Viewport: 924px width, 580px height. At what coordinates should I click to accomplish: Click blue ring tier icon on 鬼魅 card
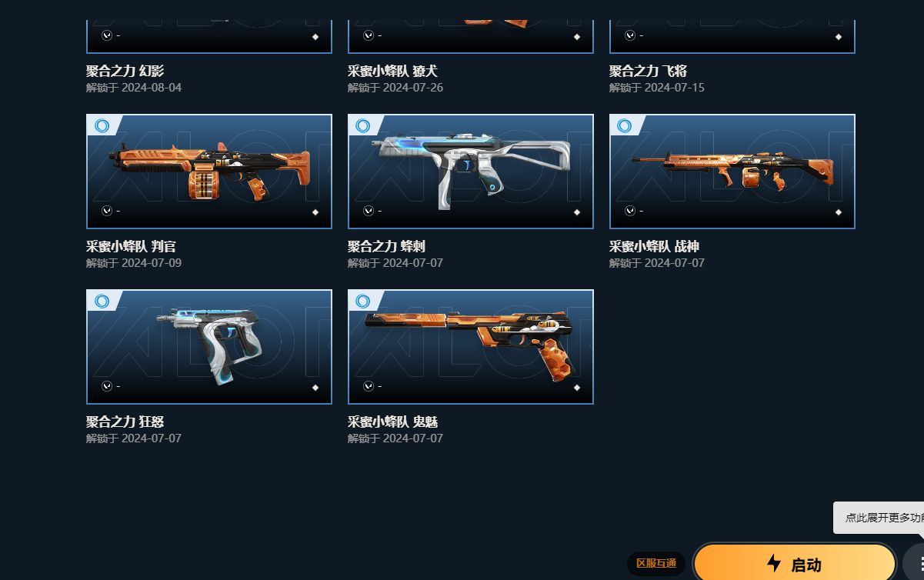(x=363, y=301)
